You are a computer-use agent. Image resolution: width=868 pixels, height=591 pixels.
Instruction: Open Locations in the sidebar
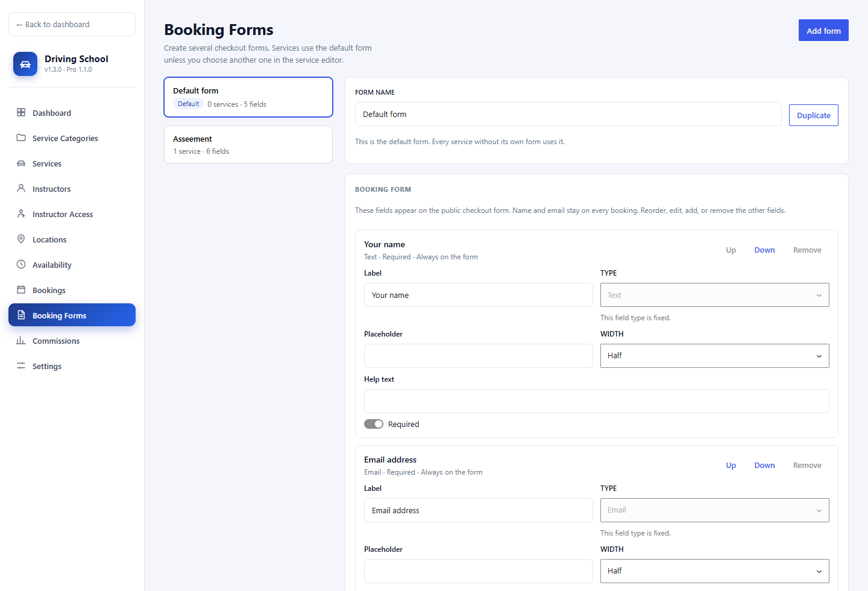coord(72,239)
